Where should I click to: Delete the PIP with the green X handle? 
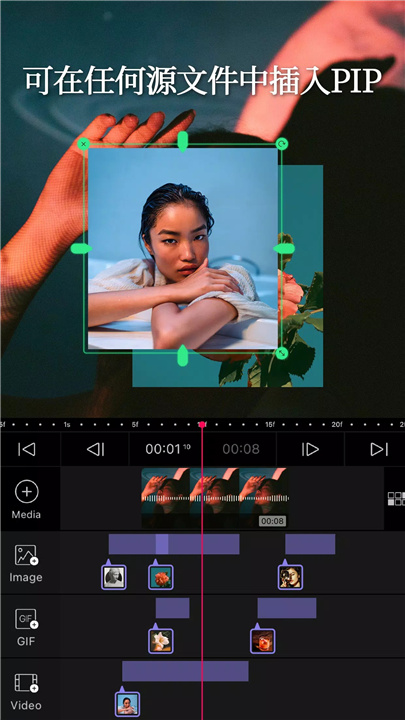[83, 144]
